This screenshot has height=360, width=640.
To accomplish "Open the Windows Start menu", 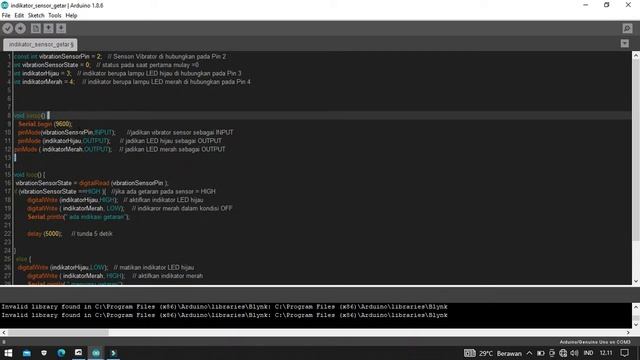I will [x=8, y=353].
